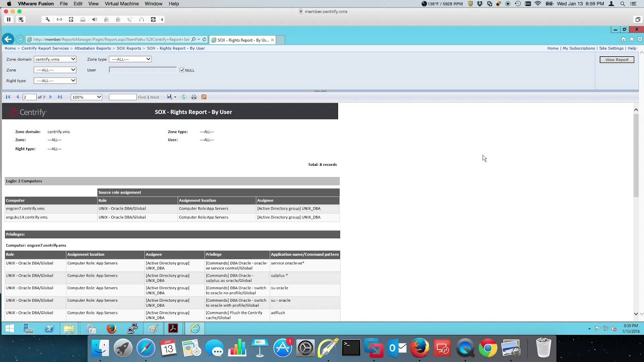
Task: Open the 100% zoom level dropdown
Action: click(86, 97)
